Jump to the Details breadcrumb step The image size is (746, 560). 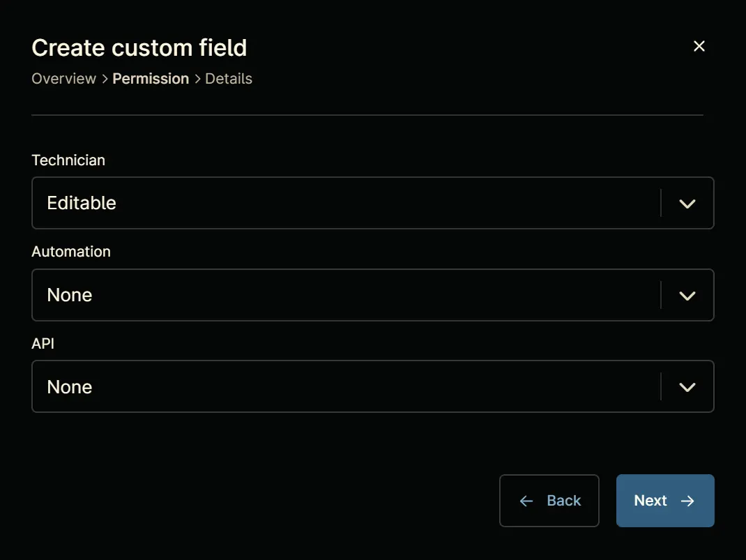229,79
